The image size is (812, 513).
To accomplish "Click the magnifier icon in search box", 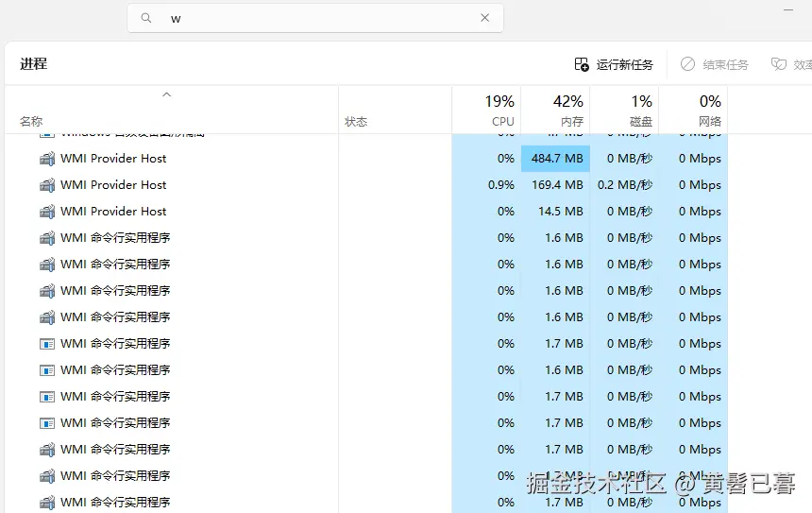I will 146,18.
